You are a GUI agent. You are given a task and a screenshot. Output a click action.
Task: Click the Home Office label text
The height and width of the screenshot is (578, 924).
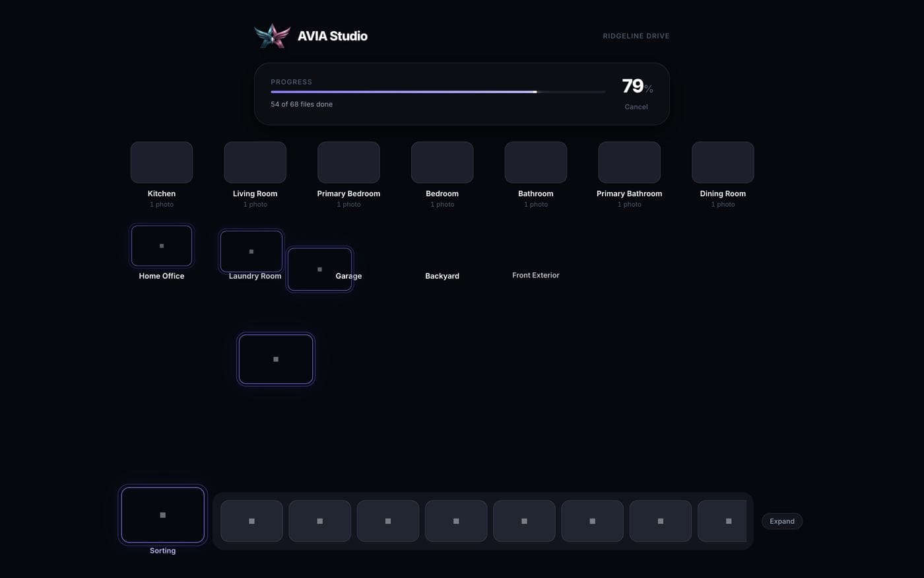point(162,276)
